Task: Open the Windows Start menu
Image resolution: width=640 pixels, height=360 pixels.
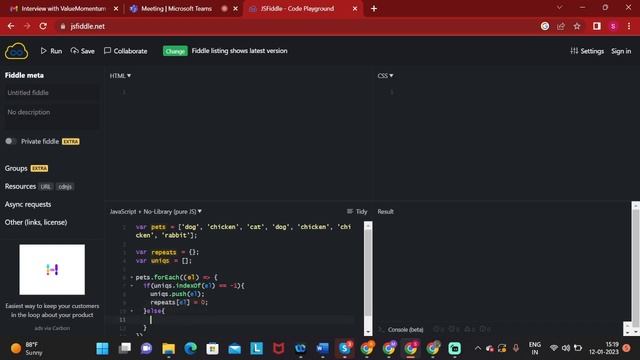Action: tap(102, 349)
